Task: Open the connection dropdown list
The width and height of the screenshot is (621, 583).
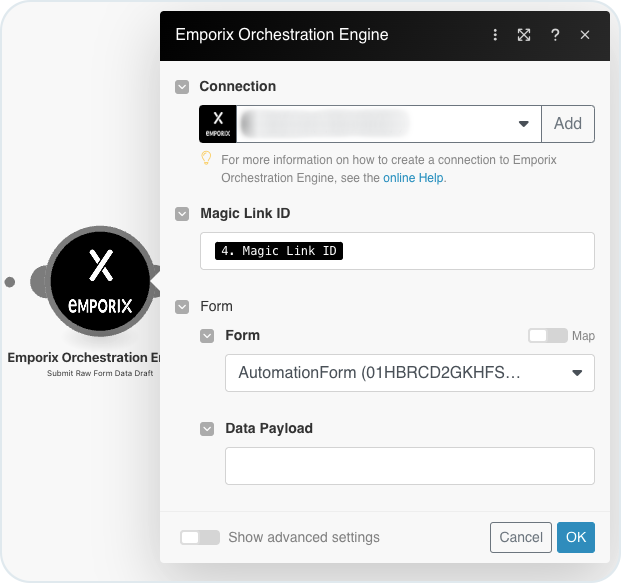Action: coord(524,124)
